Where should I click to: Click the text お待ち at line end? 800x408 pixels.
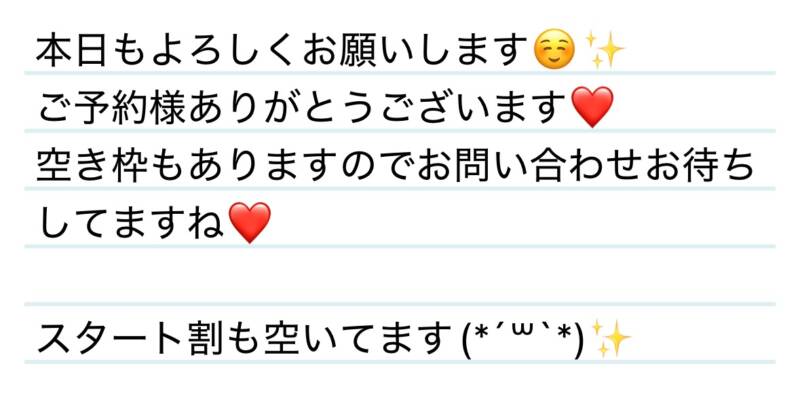[x=700, y=166]
